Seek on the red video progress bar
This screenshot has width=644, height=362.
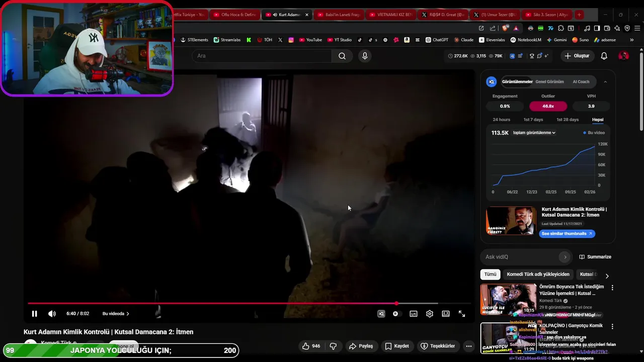click(250, 303)
